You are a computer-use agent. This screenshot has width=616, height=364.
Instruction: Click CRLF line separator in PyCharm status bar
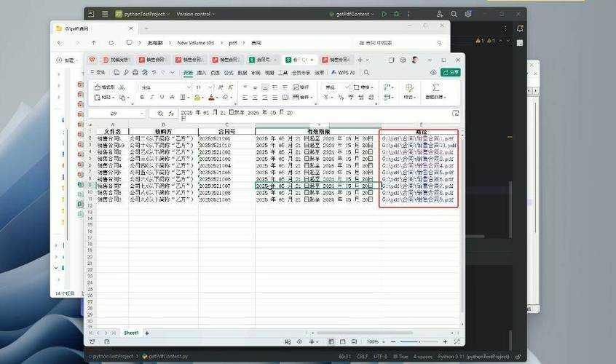point(362,357)
